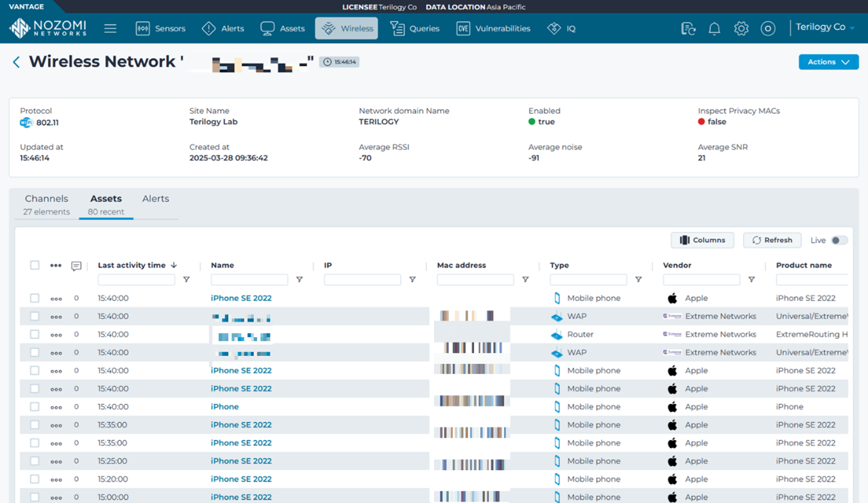Open the IQ menu
This screenshot has height=503, width=868.
[561, 28]
